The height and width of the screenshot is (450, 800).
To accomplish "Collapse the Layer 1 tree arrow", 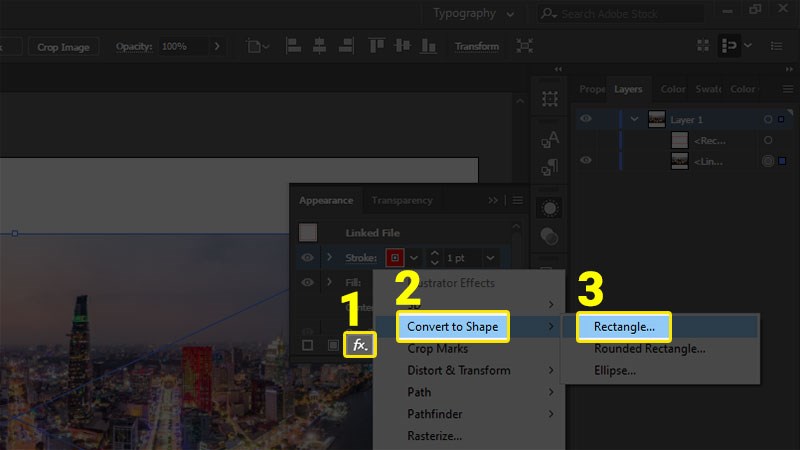I will point(634,119).
